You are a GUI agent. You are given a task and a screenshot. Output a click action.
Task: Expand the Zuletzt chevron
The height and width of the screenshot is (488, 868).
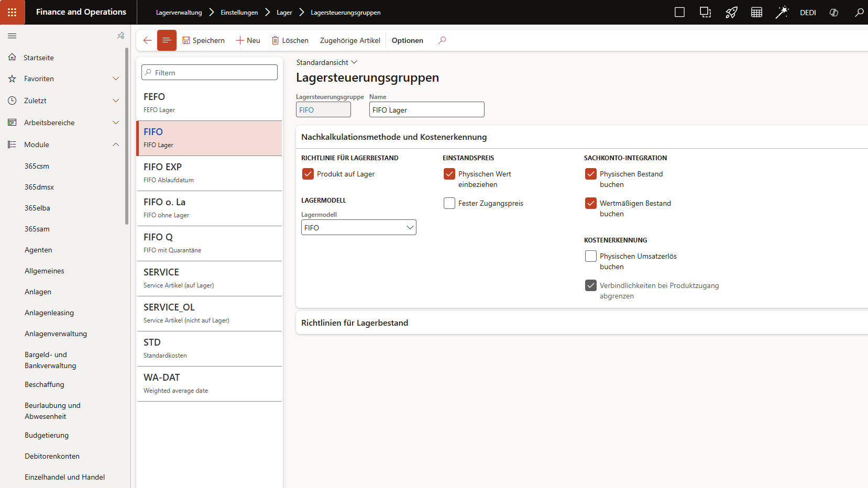[116, 101]
